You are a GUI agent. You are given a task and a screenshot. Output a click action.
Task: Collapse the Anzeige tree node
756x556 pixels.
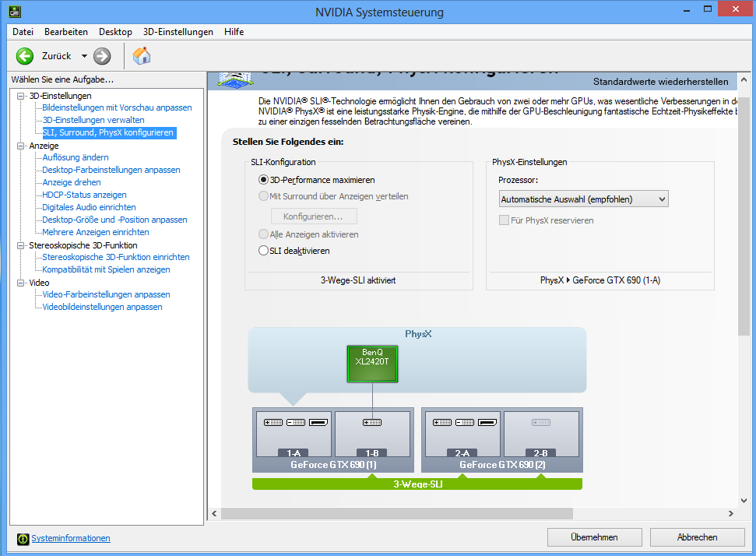tap(20, 146)
